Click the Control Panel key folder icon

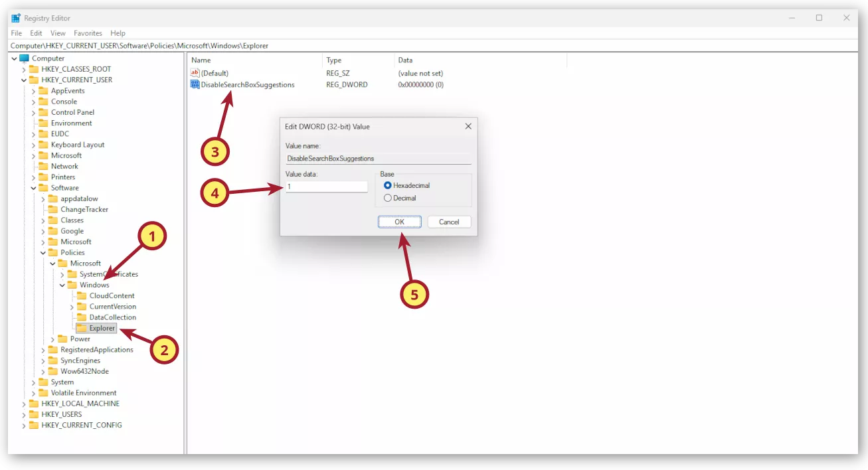[x=43, y=112]
